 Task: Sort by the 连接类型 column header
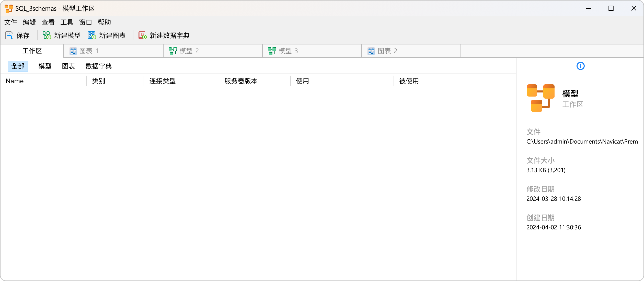[162, 81]
